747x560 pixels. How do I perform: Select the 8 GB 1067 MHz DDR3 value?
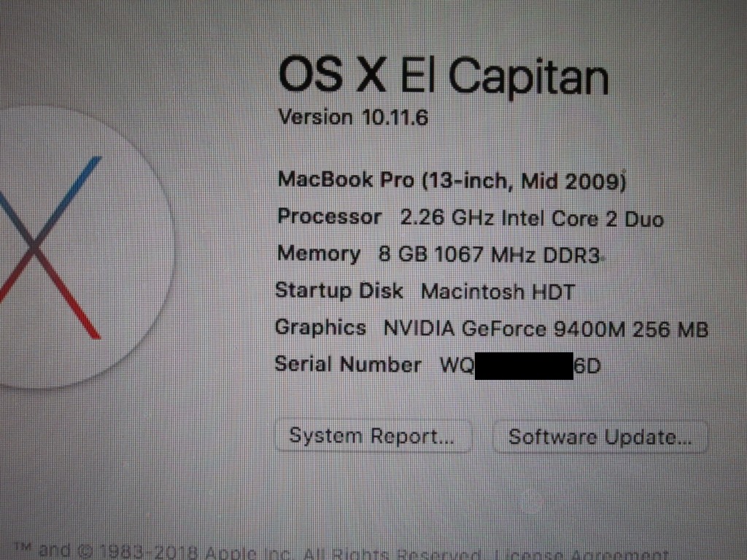click(x=489, y=254)
